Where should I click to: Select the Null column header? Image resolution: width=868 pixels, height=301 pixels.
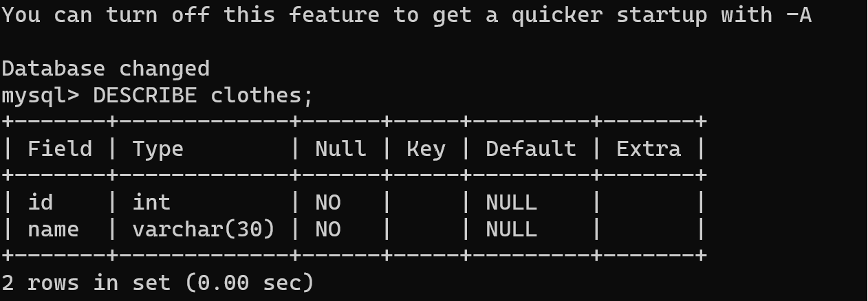(340, 149)
